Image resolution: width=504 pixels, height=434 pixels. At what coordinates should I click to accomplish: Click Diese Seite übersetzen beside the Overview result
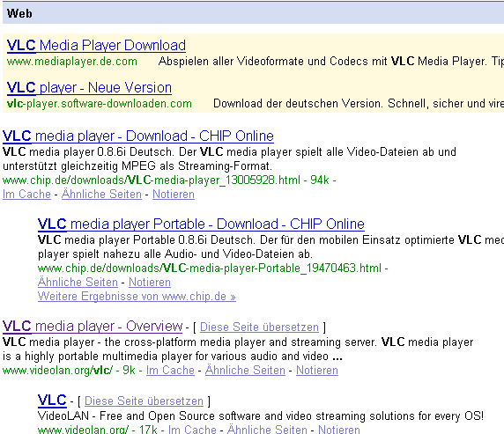(259, 327)
